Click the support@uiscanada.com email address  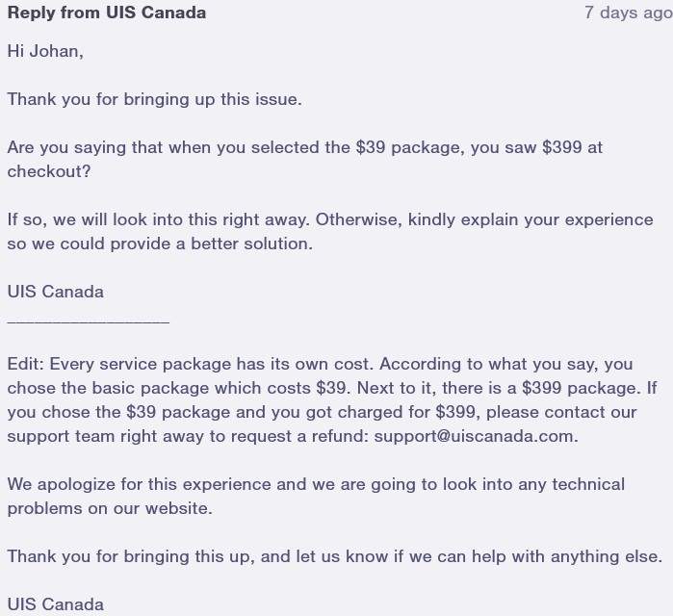point(474,436)
